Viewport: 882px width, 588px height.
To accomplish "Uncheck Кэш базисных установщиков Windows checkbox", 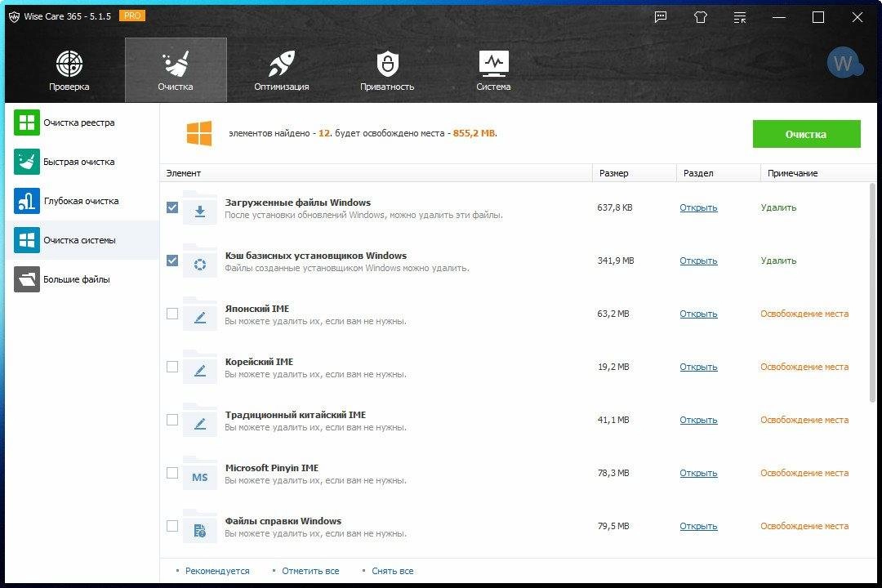I will 172,261.
